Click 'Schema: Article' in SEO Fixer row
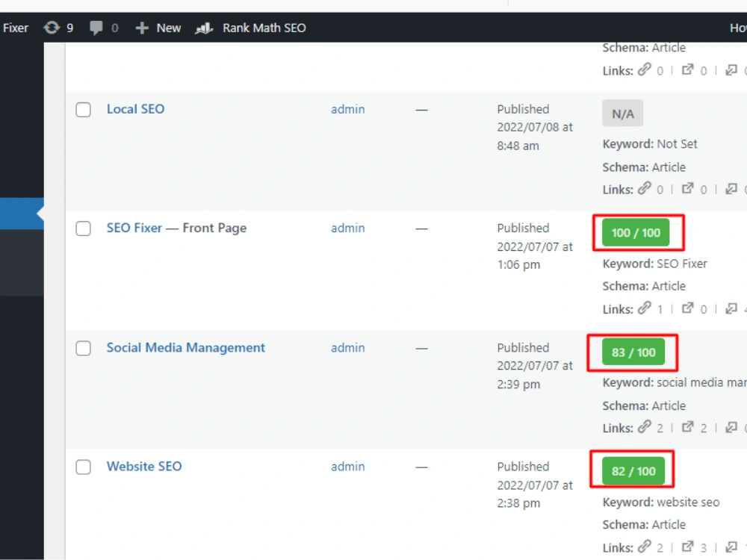 (644, 286)
